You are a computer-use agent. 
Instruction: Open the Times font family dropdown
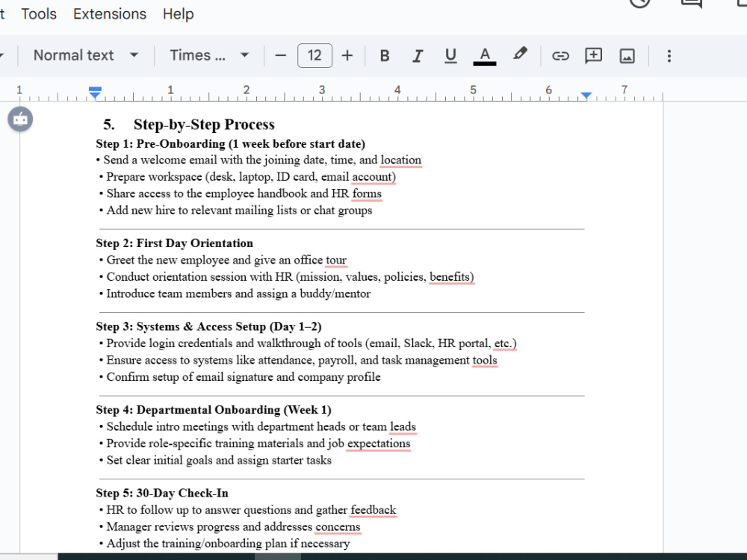(x=210, y=55)
